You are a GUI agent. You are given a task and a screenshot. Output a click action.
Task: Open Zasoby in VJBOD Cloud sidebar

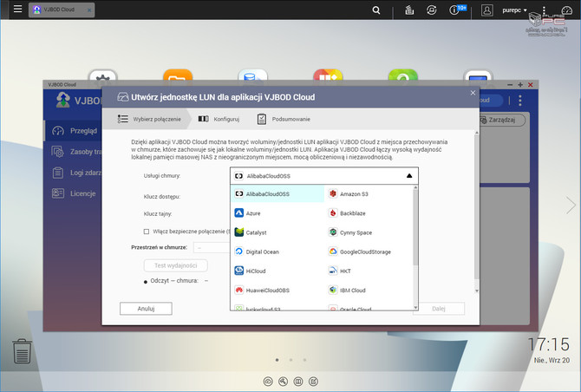click(76, 152)
